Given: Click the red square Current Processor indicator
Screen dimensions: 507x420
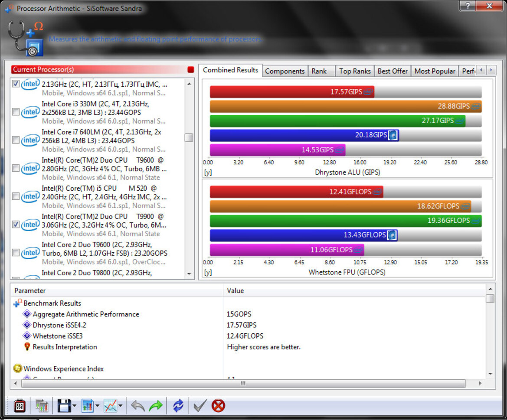Looking at the screenshot, I should pos(190,69).
